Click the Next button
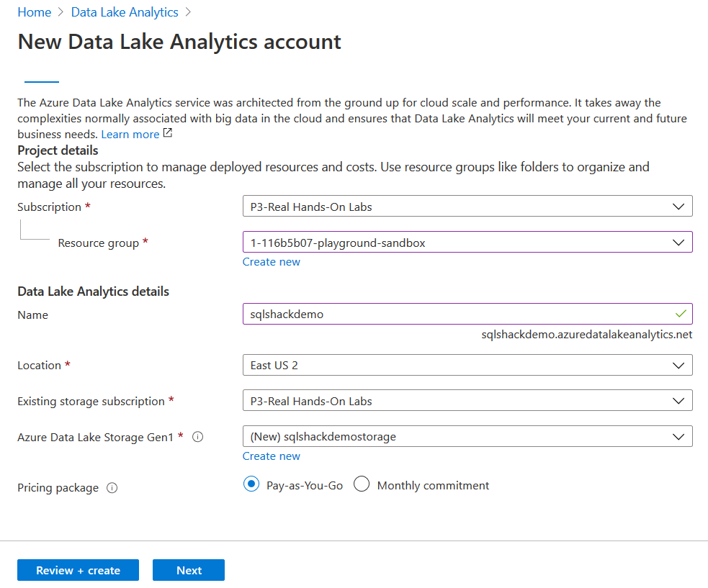 coord(189,570)
